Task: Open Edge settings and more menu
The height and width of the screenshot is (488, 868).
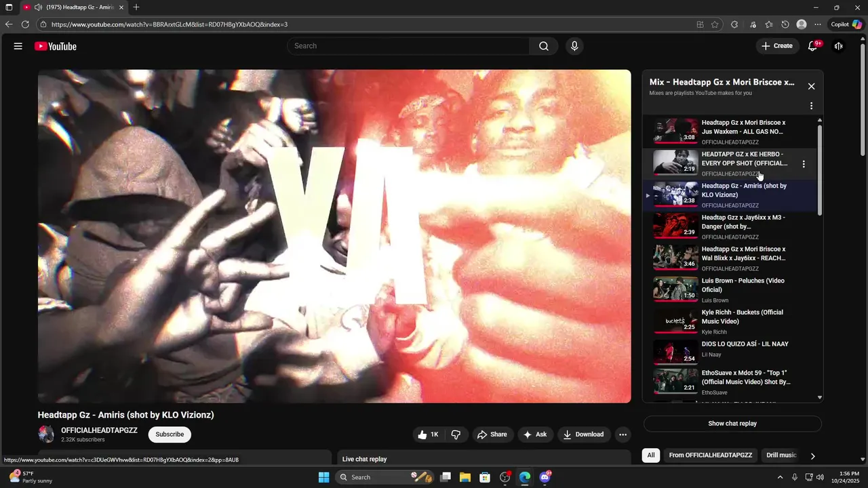Action: [818, 24]
